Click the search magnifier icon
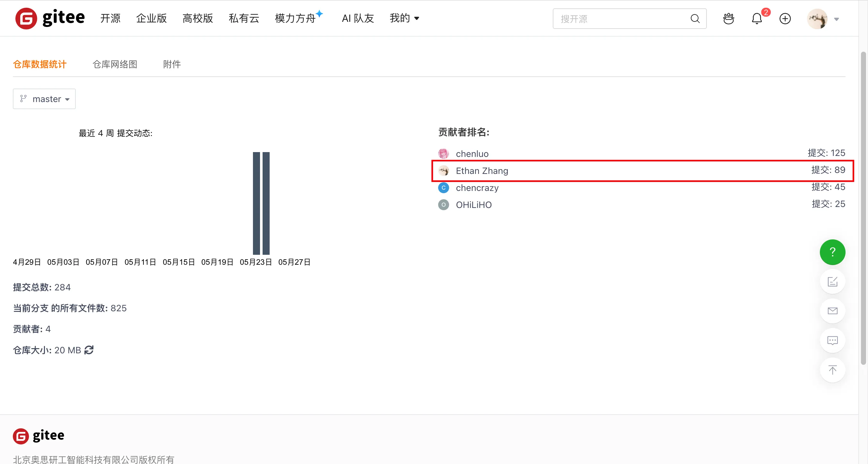868x464 pixels. pyautogui.click(x=695, y=19)
